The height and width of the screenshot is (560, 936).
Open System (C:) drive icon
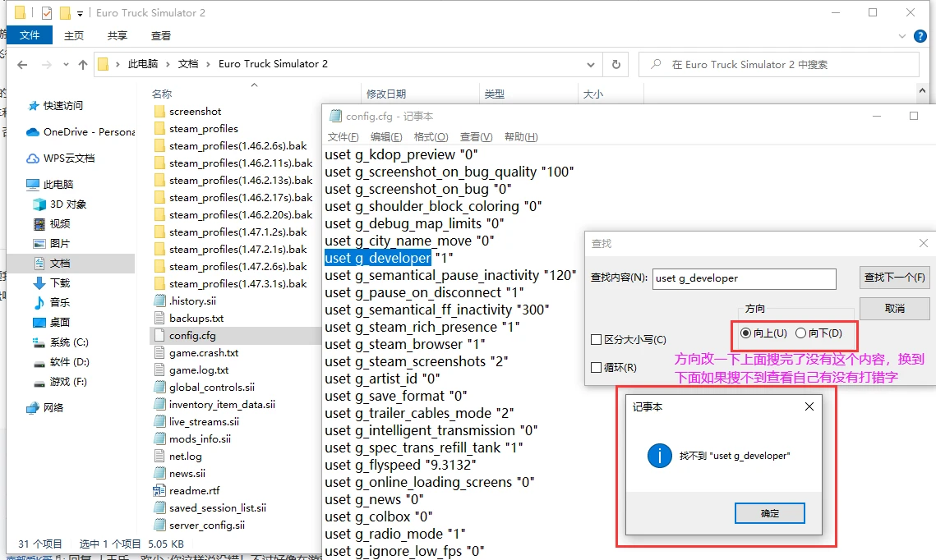[39, 342]
